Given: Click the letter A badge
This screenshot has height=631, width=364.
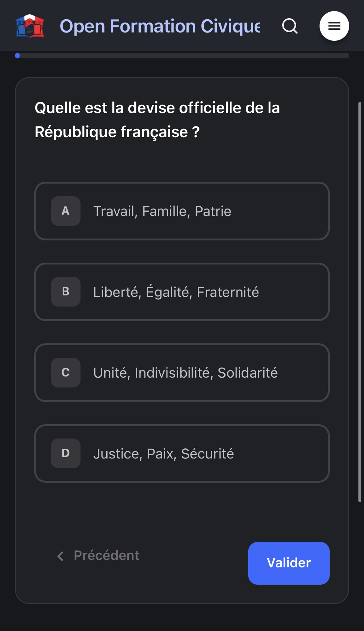Looking at the screenshot, I should [x=66, y=211].
